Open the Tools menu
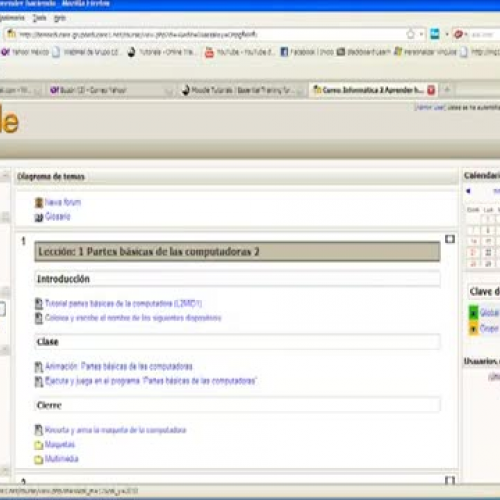The width and height of the screenshot is (500, 500). [x=39, y=18]
